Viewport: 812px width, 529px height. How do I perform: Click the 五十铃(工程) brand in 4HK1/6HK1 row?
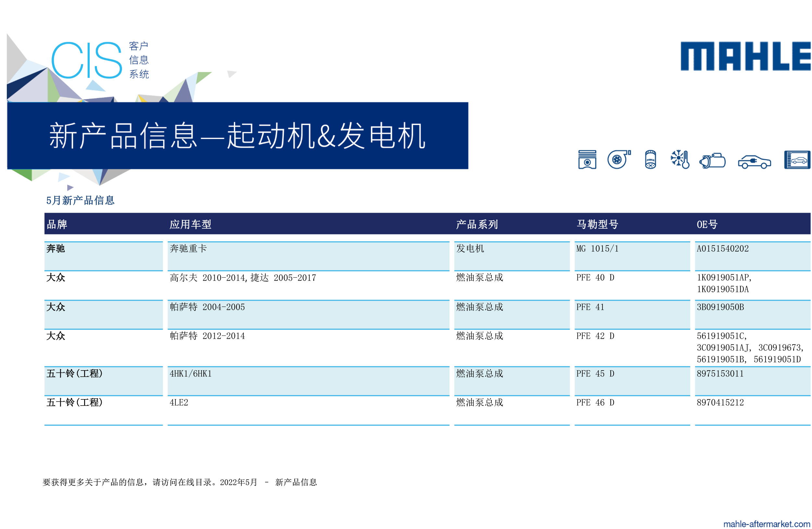74,373
